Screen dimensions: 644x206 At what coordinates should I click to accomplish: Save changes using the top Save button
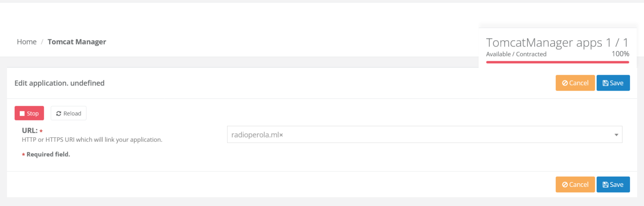(613, 83)
